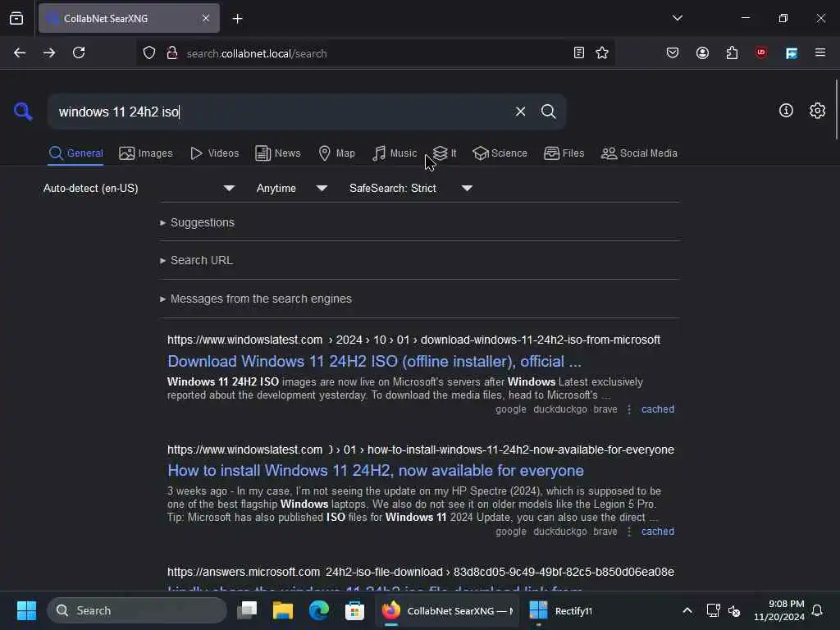Open the Extensions puzzle icon
The width and height of the screenshot is (840, 630).
pyautogui.click(x=732, y=53)
